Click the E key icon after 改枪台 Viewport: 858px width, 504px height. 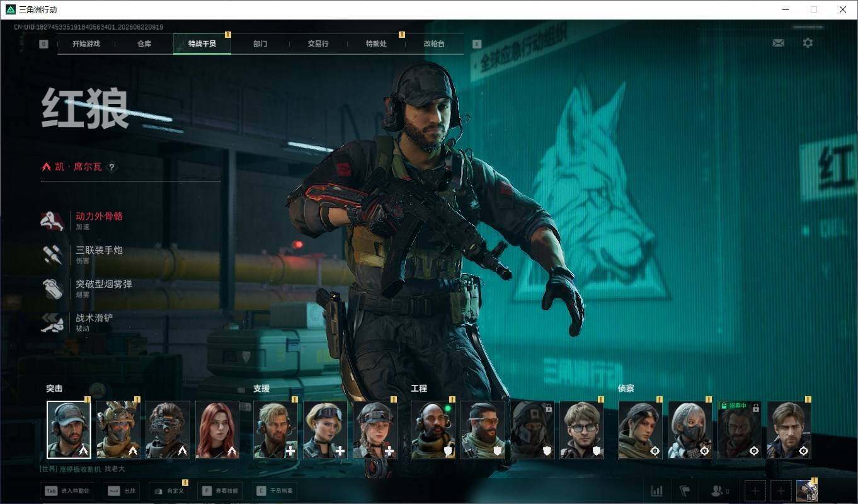click(x=477, y=44)
